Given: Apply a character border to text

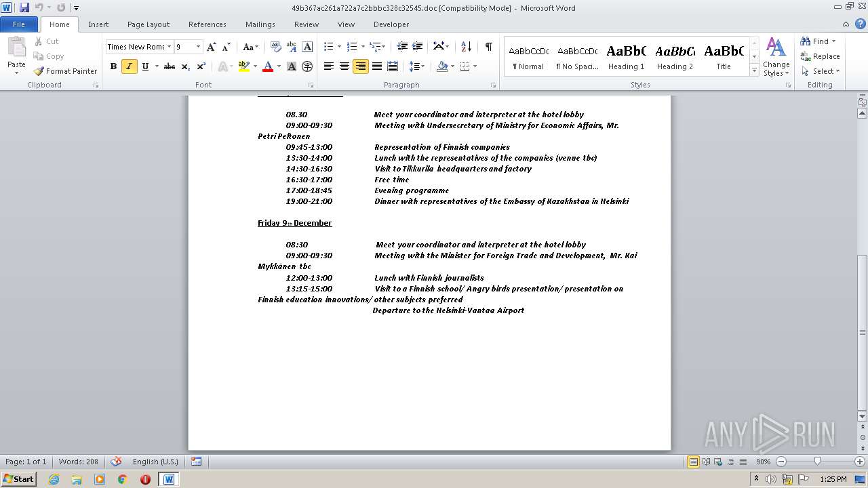Looking at the screenshot, I should point(307,47).
